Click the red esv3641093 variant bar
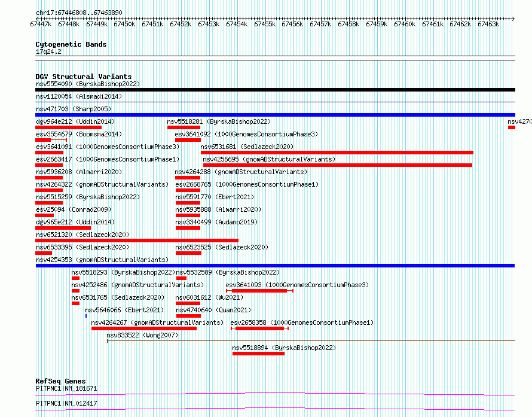The width and height of the screenshot is (532, 417). (x=259, y=291)
